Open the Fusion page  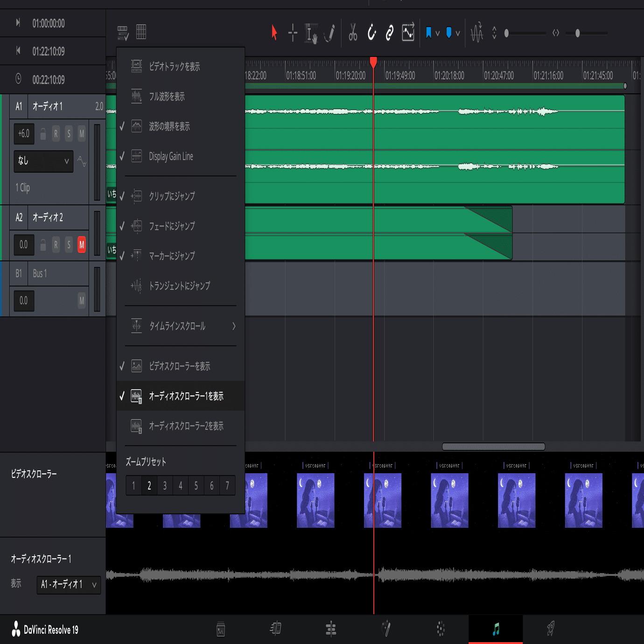pyautogui.click(x=386, y=629)
